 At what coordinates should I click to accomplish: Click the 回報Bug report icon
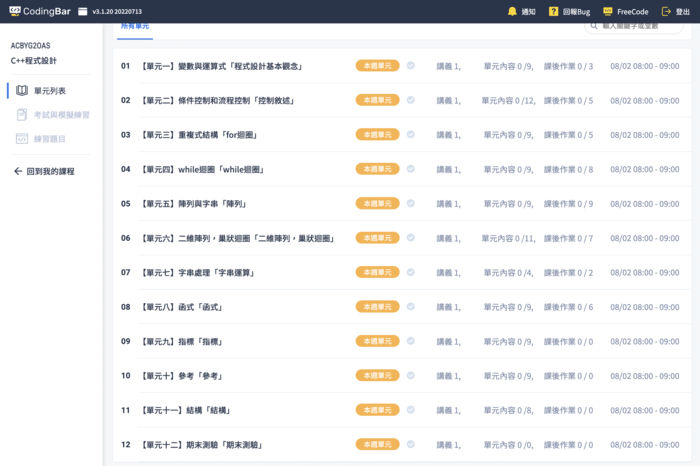[553, 12]
